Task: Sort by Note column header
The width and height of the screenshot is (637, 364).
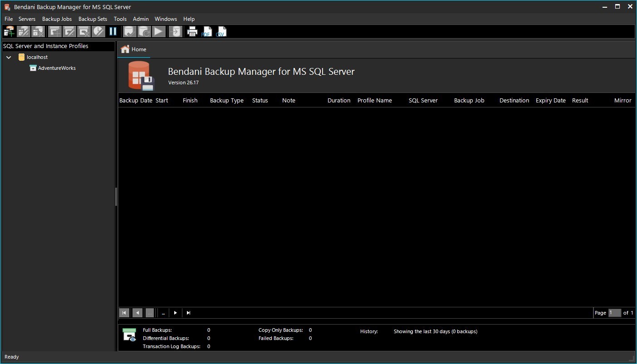Action: pos(289,101)
